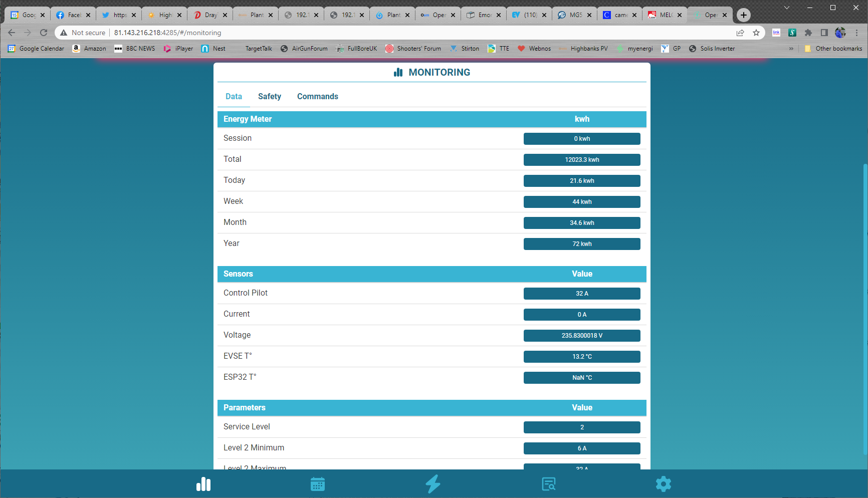
Task: Open the Chrome three-dot menu
Action: [857, 33]
